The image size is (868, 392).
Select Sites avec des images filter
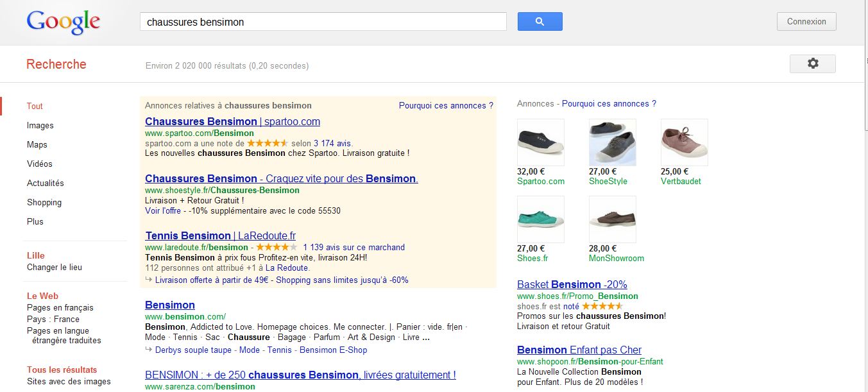pos(69,382)
